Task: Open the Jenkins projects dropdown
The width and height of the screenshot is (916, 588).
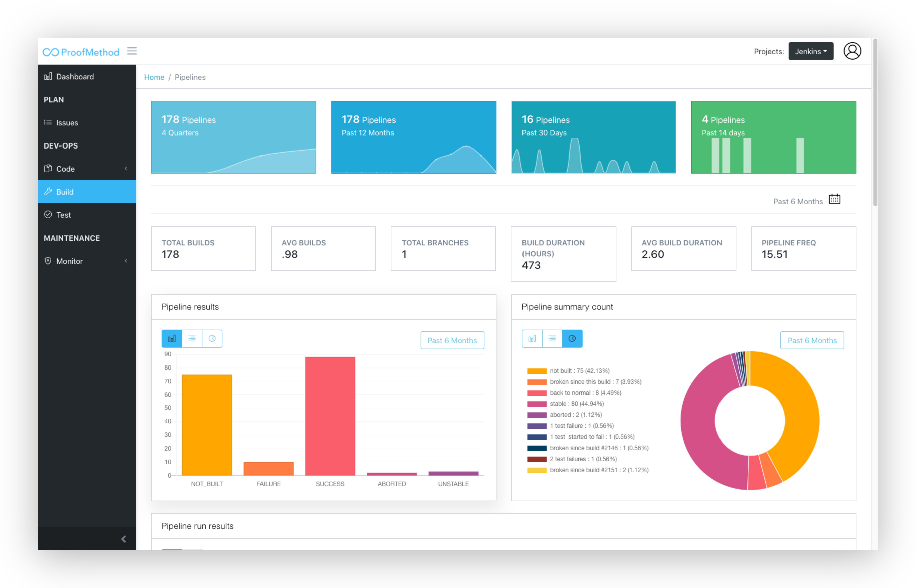Action: (810, 51)
